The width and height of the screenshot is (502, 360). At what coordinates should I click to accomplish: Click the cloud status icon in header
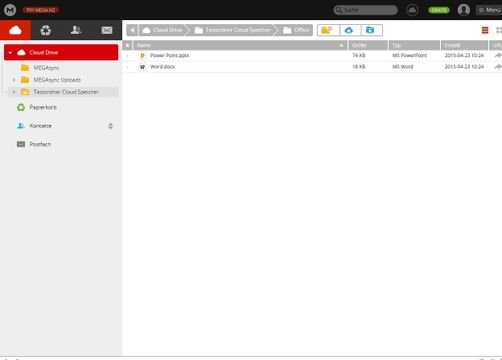412,10
